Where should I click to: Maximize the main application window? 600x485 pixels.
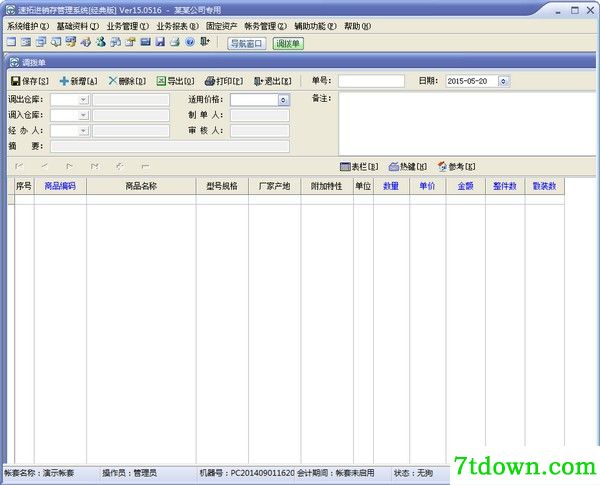pyautogui.click(x=575, y=10)
